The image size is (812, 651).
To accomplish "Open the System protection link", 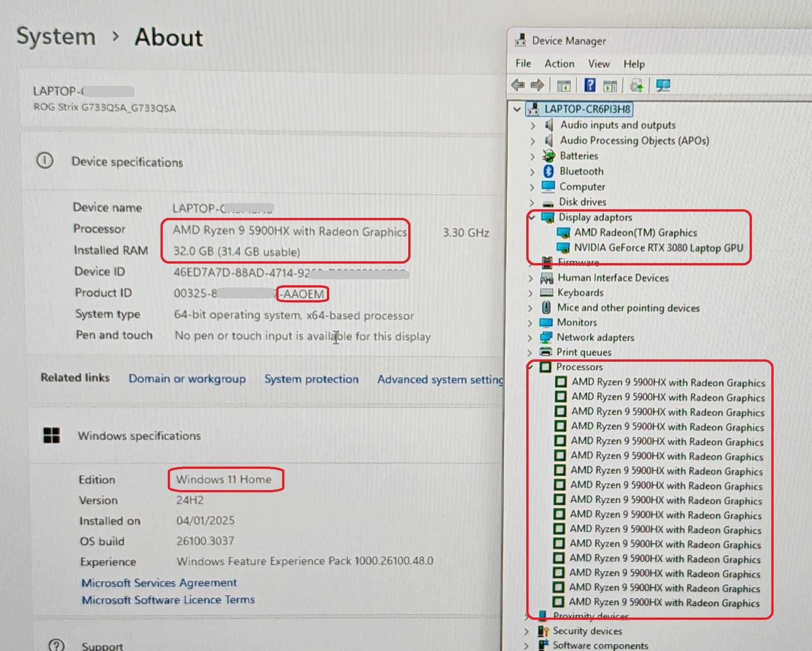I will click(312, 379).
